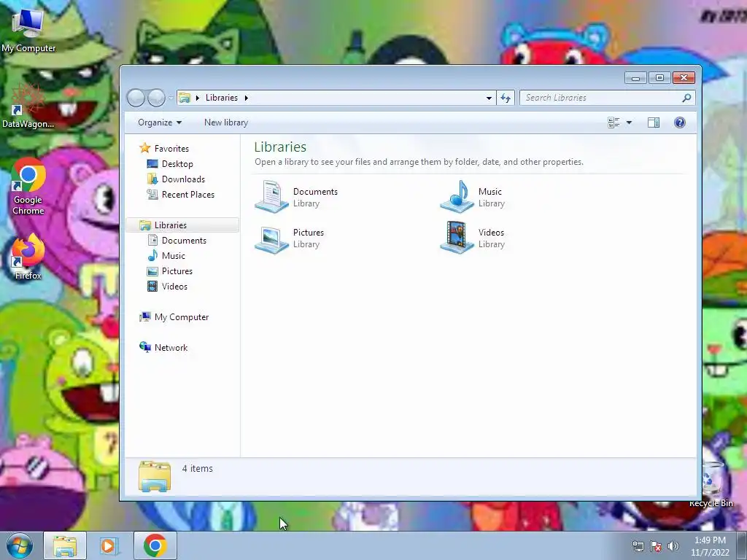Open the Recycle Bin desktop icon
Screen dimensions: 747x560
(x=711, y=485)
